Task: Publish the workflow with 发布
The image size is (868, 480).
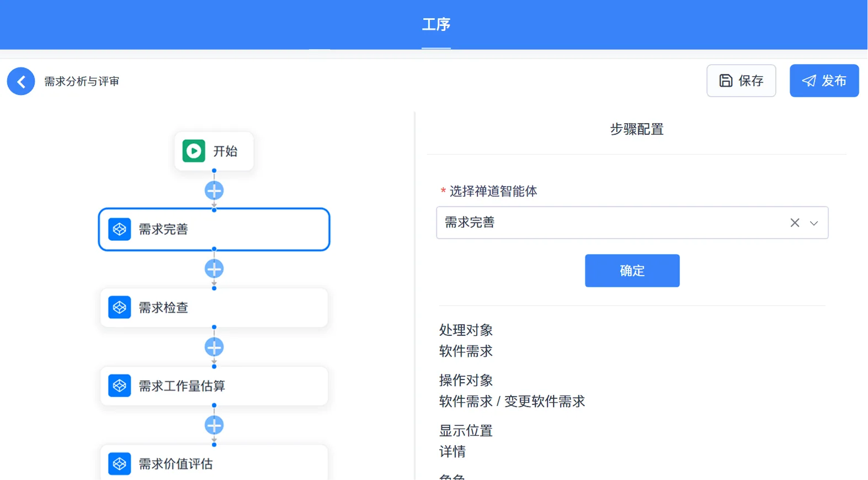Action: 824,81
